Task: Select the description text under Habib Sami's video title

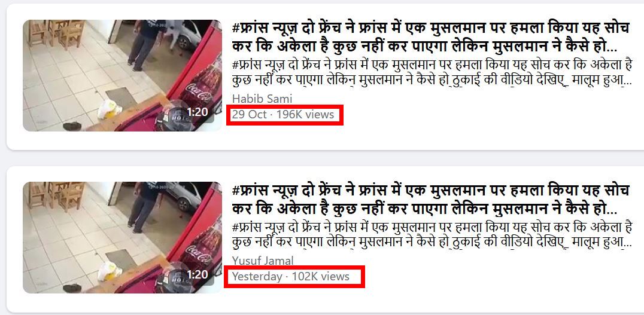Action: pos(432,72)
